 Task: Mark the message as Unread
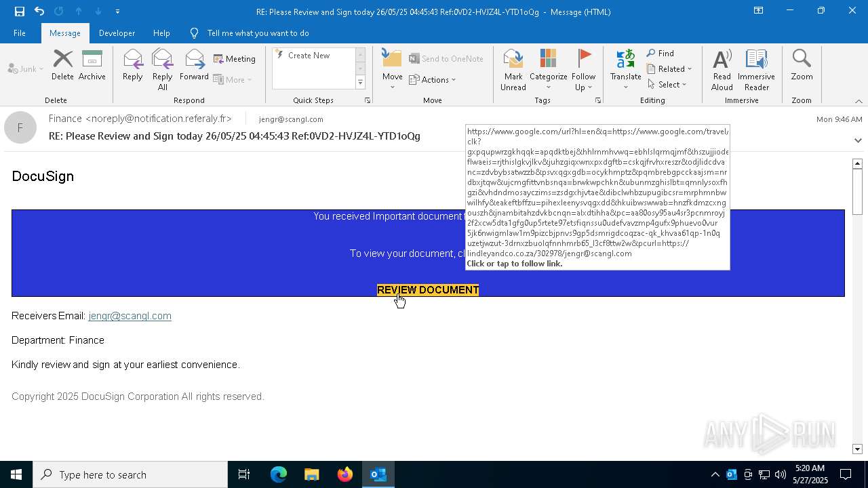click(513, 70)
